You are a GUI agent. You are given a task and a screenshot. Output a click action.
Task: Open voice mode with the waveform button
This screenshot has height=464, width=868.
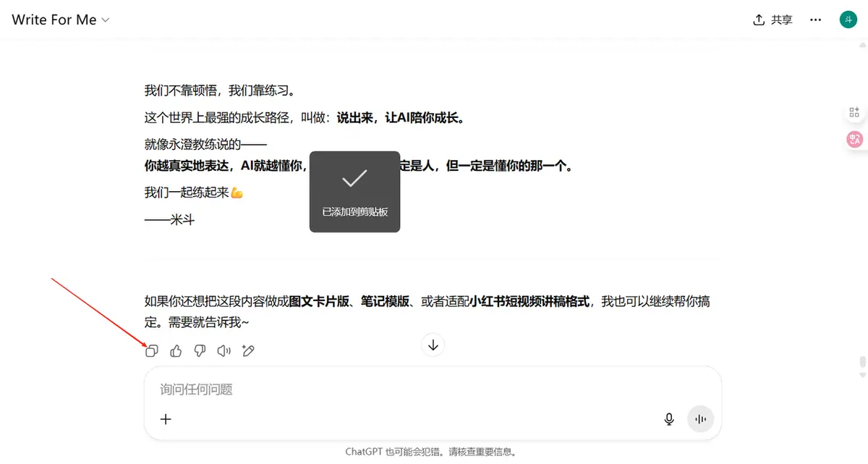(700, 418)
